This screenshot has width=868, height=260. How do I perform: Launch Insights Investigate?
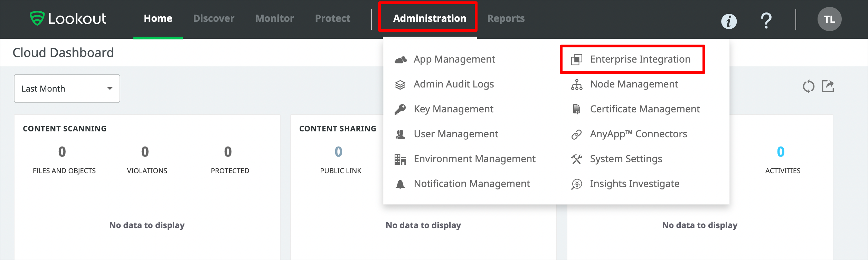[x=634, y=184]
